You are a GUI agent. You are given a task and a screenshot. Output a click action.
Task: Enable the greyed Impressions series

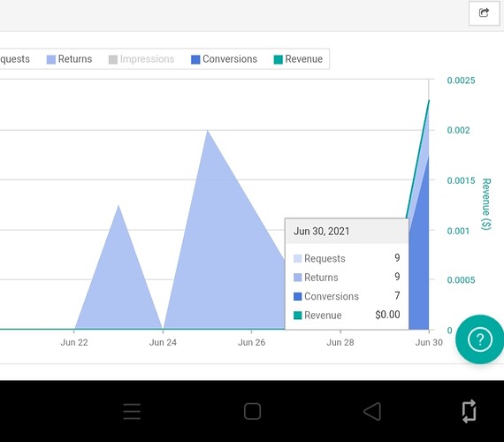coord(141,59)
